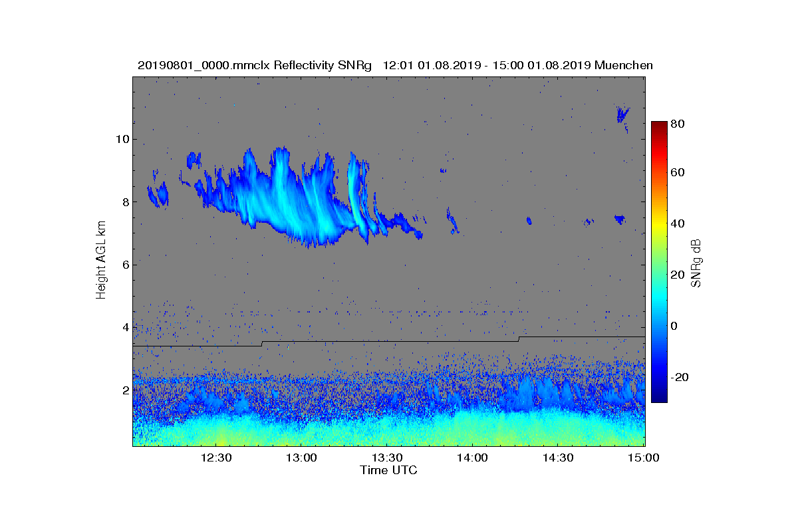Screen dimensions: 798x532
Task: Click the height tick label 6
Action: (124, 265)
